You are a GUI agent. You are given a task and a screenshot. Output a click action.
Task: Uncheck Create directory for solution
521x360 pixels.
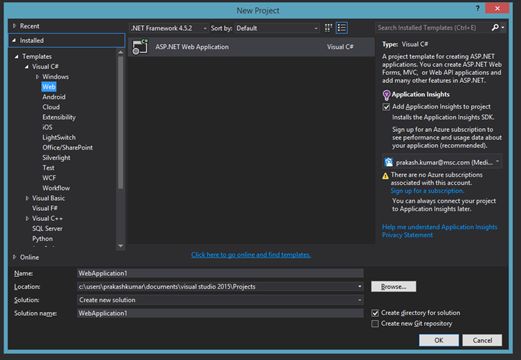[x=375, y=313]
